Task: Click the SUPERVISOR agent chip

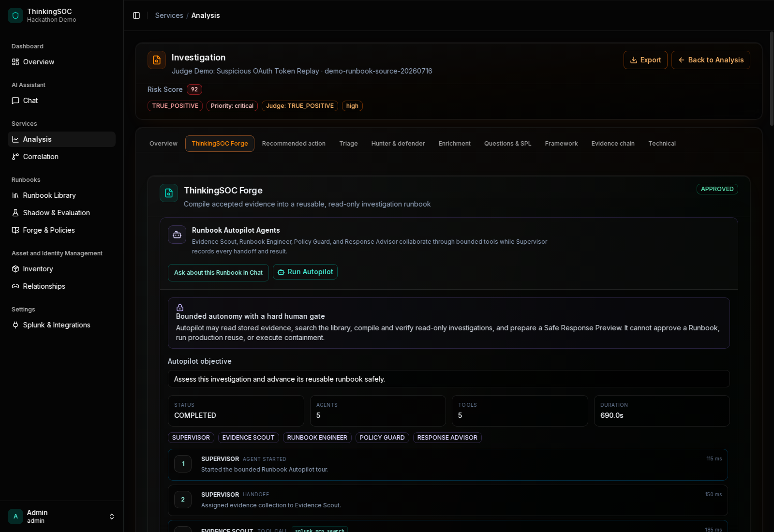Action: click(191, 438)
